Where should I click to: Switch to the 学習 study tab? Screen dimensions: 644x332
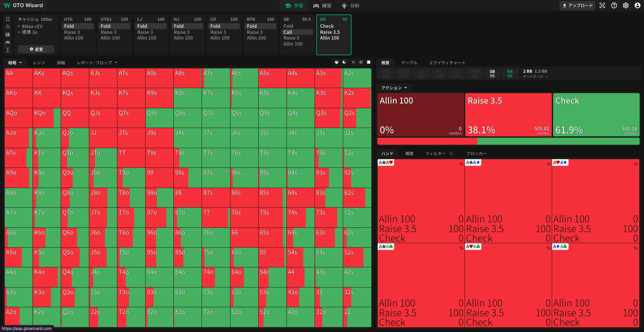[294, 6]
